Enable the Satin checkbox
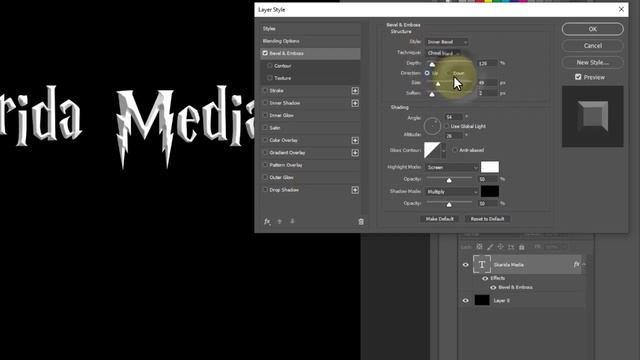 pyautogui.click(x=265, y=128)
